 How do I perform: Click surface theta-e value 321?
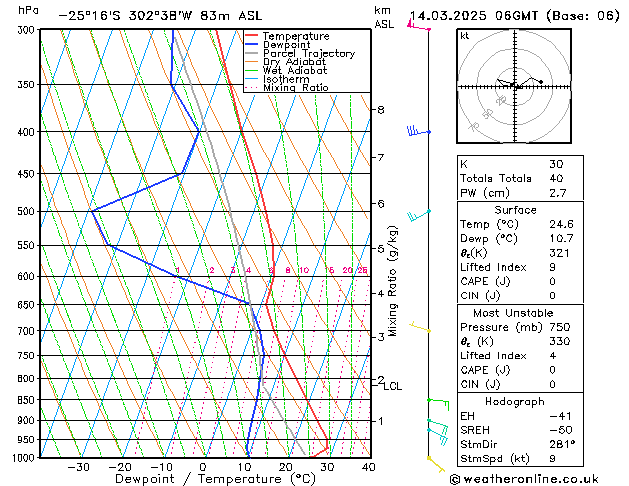(x=559, y=253)
